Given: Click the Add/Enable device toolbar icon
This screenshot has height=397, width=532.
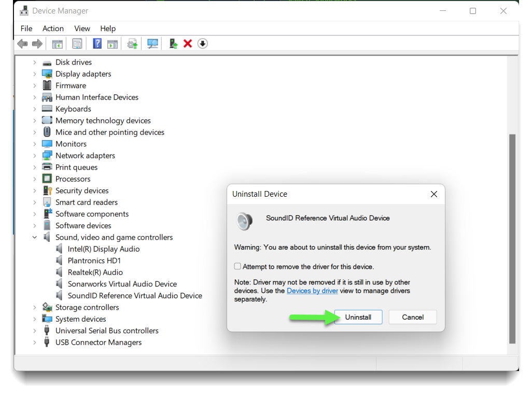Looking at the screenshot, I should tap(173, 44).
